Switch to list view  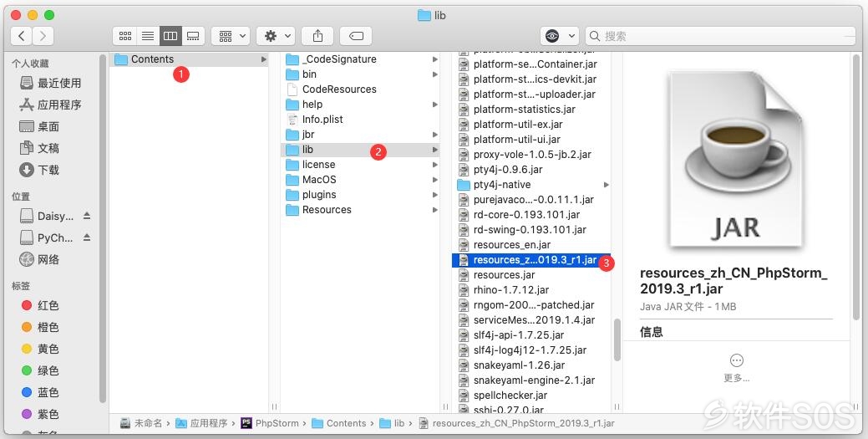pos(148,36)
